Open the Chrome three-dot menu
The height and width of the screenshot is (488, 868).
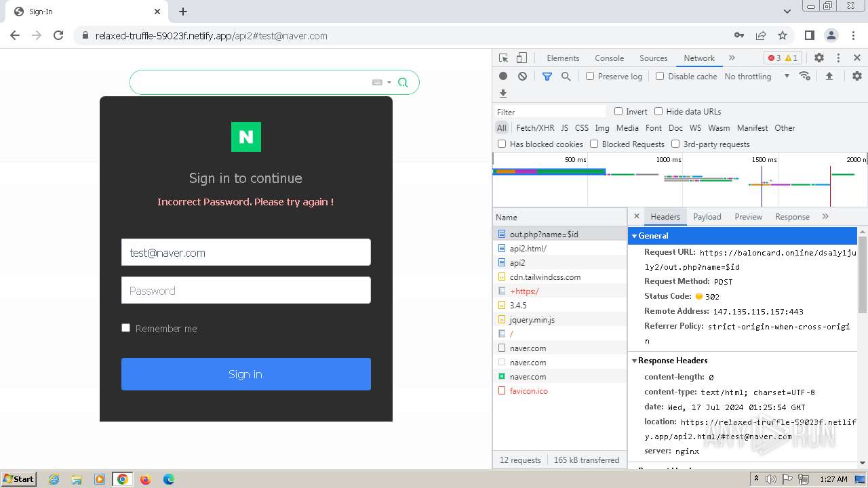[853, 35]
